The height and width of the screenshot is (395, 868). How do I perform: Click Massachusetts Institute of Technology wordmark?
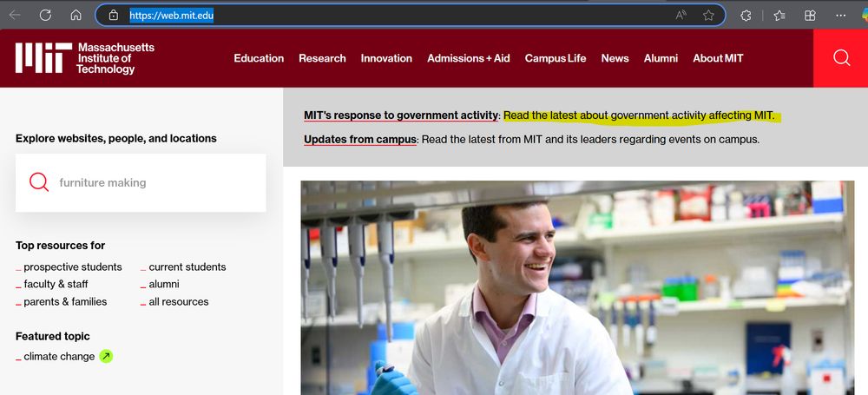click(115, 58)
